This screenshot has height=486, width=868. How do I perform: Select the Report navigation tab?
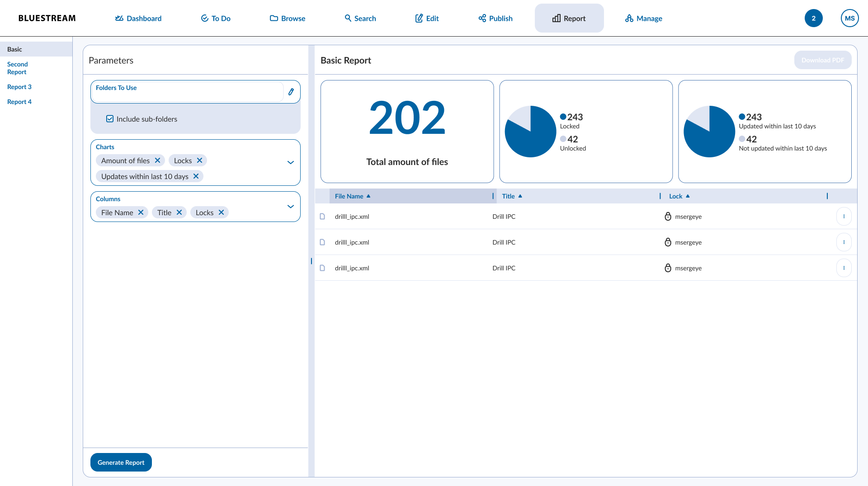tap(569, 18)
